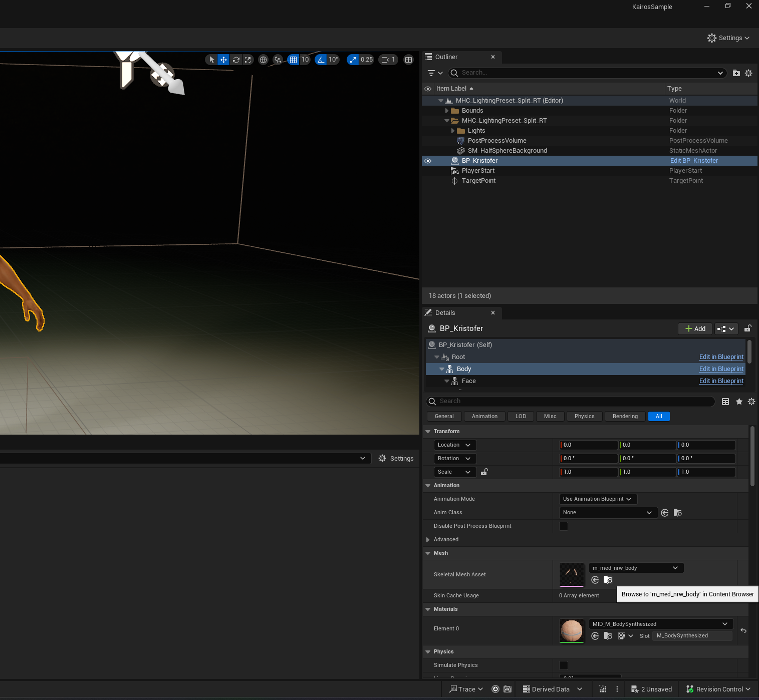
Task: Expand the Bounds folder
Action: tap(447, 111)
